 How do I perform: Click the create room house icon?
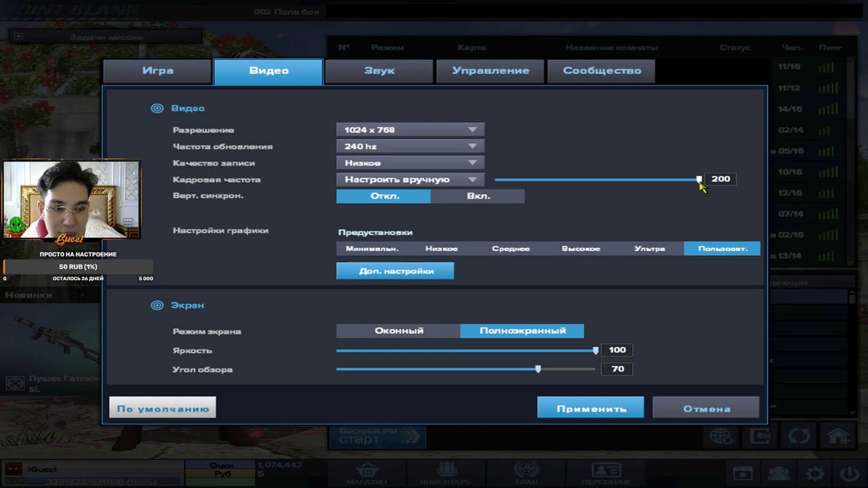click(x=837, y=436)
